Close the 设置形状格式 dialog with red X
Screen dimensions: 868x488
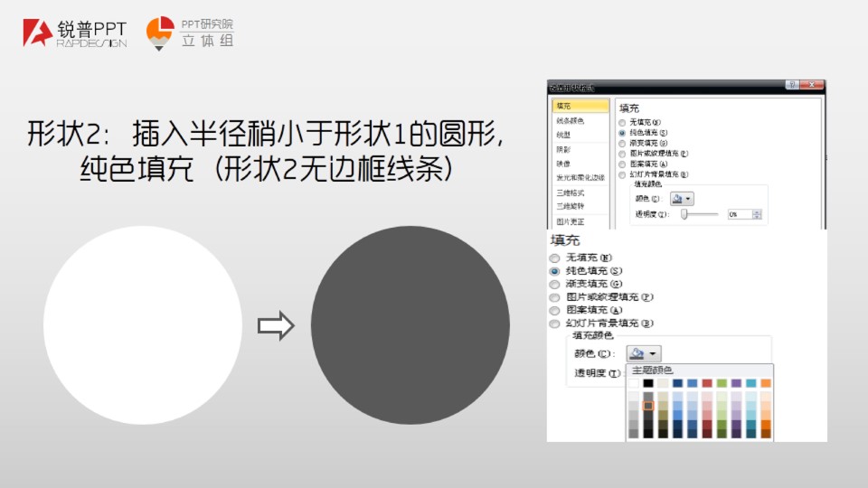coord(812,85)
